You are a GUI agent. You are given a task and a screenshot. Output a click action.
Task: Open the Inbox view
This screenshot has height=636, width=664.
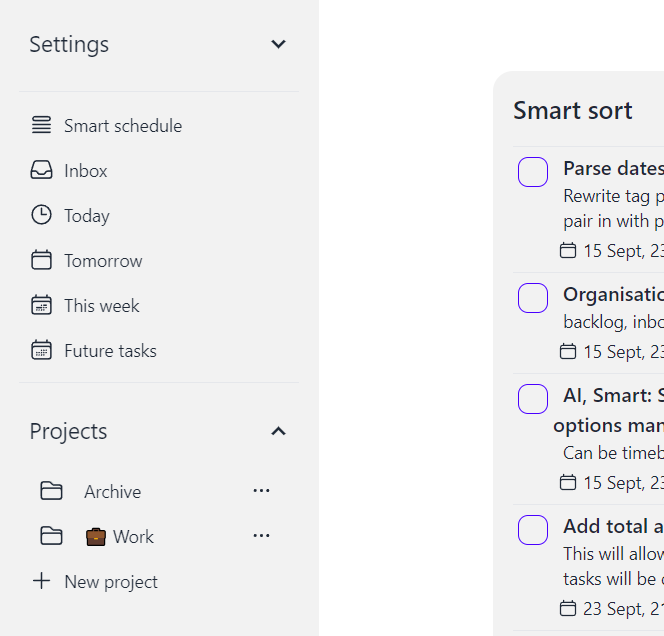pyautogui.click(x=86, y=171)
